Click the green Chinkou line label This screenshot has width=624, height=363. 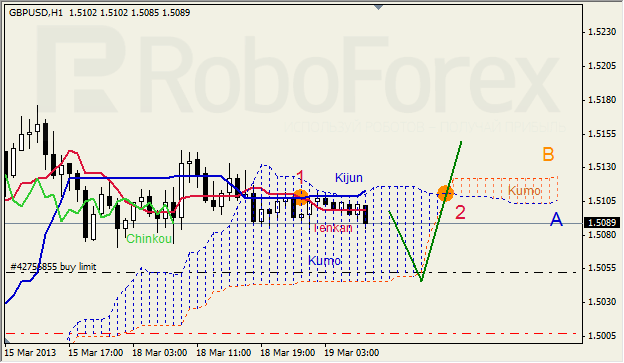[x=149, y=239]
